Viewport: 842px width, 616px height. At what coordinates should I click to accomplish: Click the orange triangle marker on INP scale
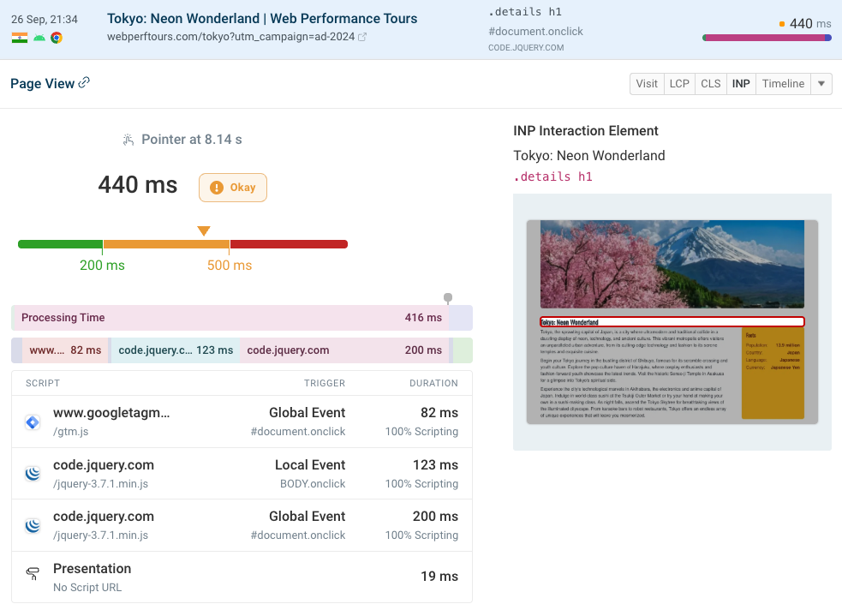(204, 231)
